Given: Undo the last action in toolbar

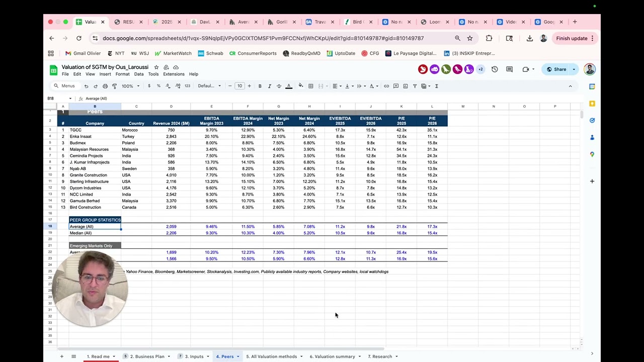Looking at the screenshot, I should tap(86, 86).
